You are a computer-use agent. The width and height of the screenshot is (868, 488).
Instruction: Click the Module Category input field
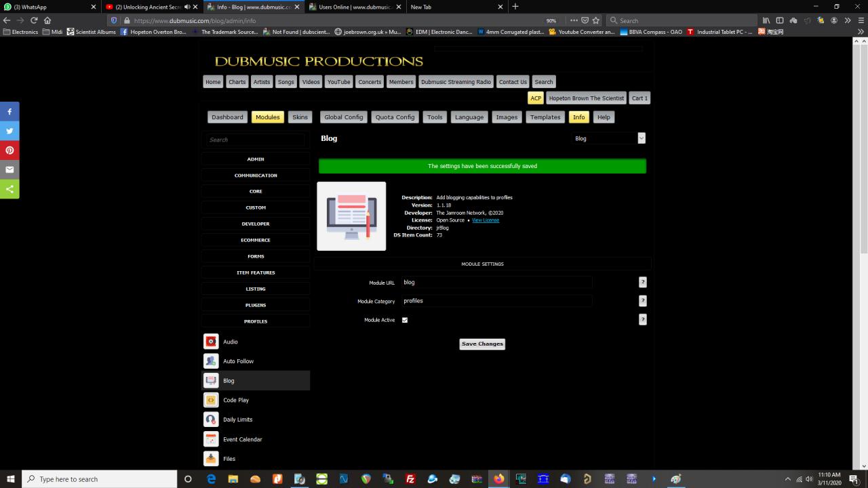tap(496, 301)
